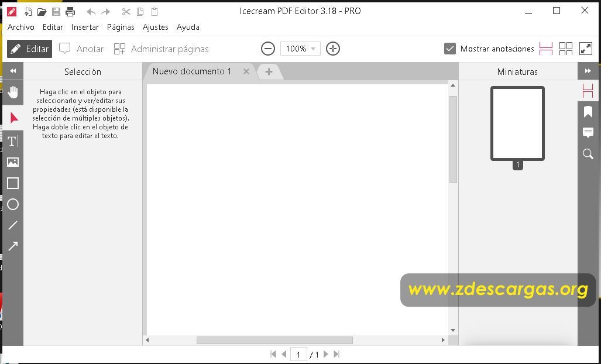Screen dimensions: 601x364
Task: Switch to Nuevo documento 1 tab
Action: tap(192, 71)
